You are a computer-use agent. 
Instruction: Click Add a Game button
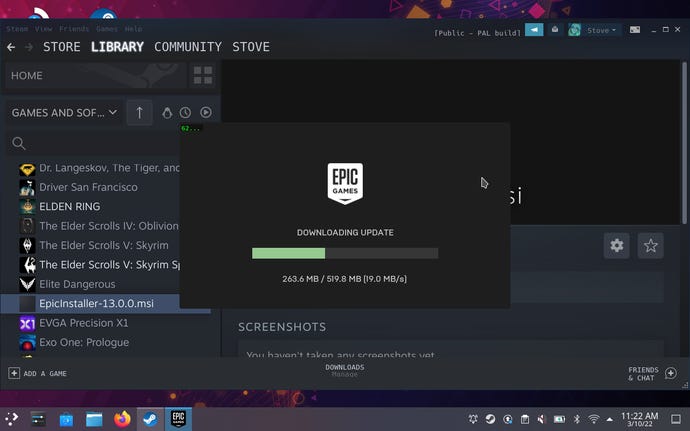click(39, 373)
